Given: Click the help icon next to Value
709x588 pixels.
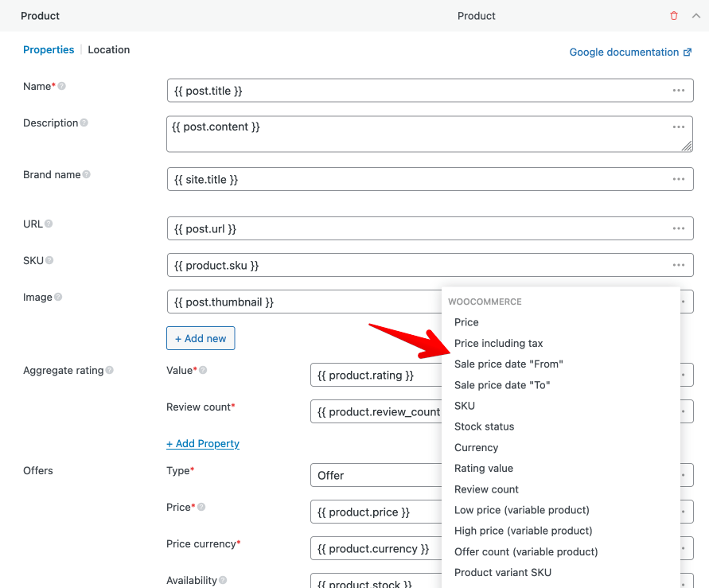Looking at the screenshot, I should coord(203,370).
